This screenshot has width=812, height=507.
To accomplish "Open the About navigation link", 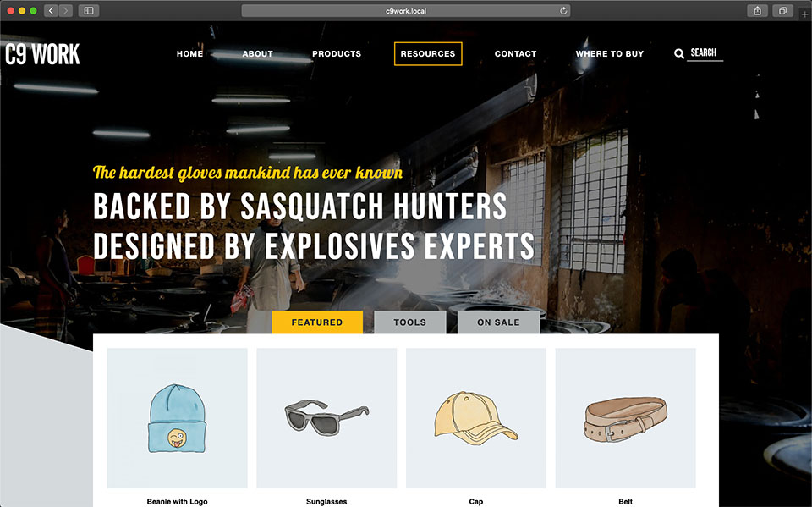I will click(257, 54).
